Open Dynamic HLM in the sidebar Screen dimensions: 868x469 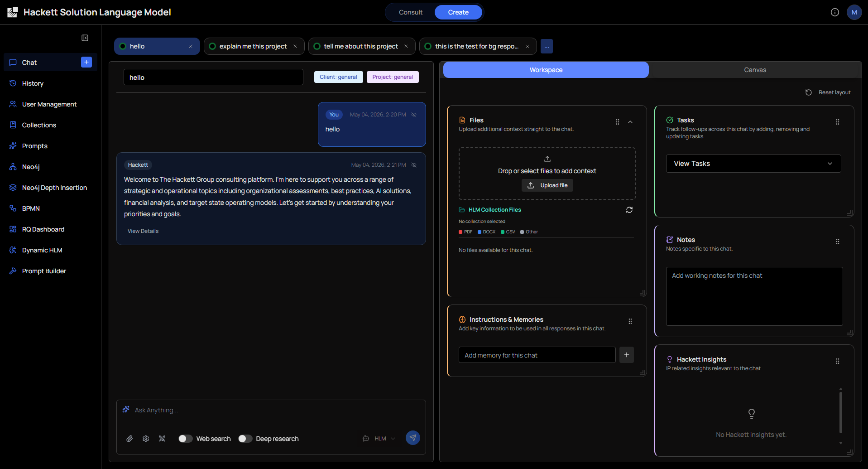pos(50,250)
